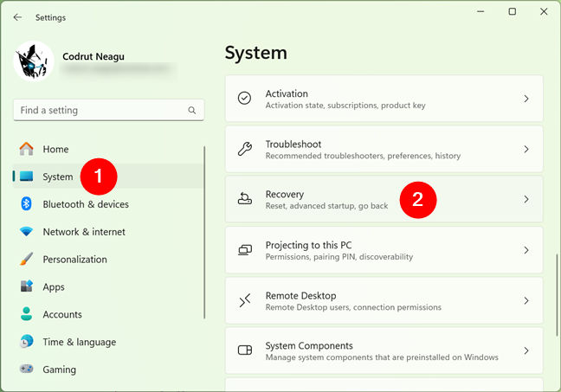The image size is (561, 392).
Task: Click the Recovery drive icon
Action: 245,198
